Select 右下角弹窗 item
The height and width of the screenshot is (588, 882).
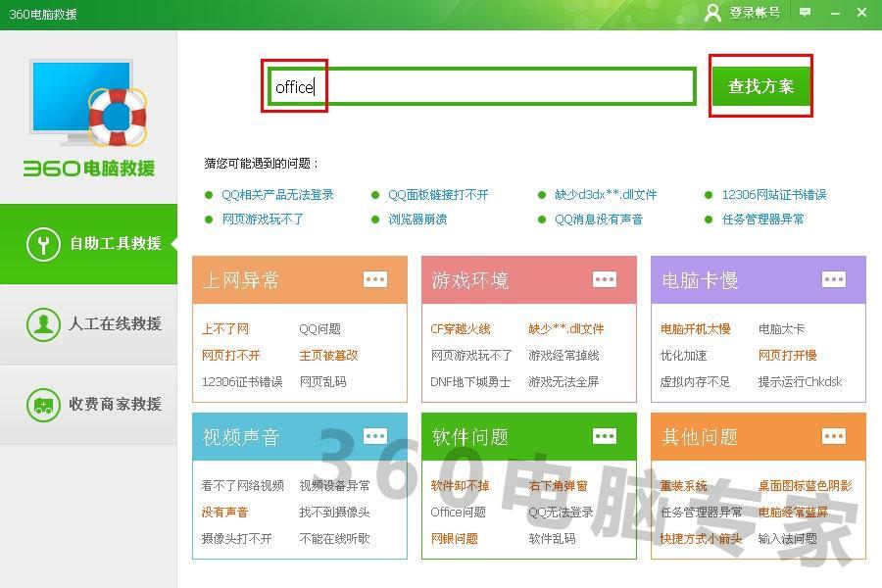tap(558, 485)
